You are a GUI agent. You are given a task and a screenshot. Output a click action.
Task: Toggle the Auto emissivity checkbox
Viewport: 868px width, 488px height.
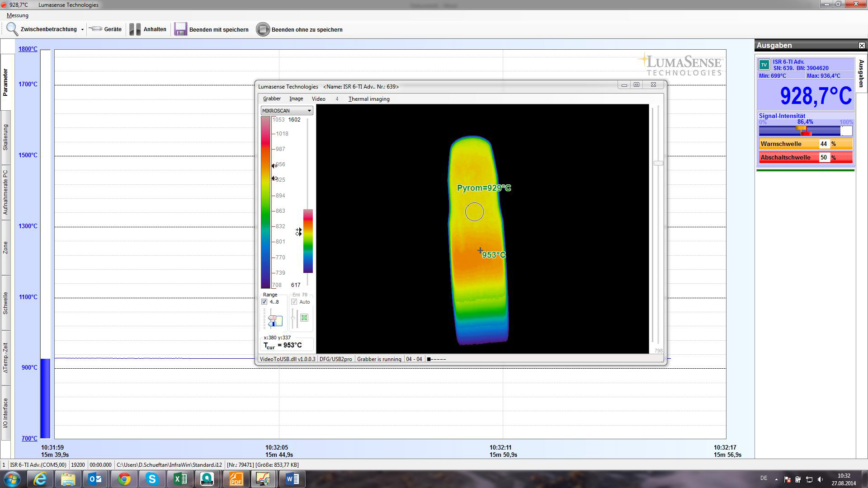(294, 302)
